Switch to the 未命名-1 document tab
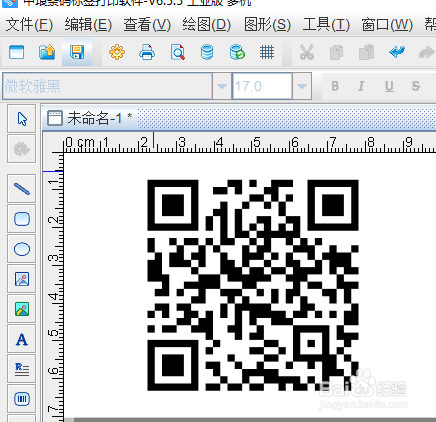This screenshot has width=436, height=422. point(90,118)
